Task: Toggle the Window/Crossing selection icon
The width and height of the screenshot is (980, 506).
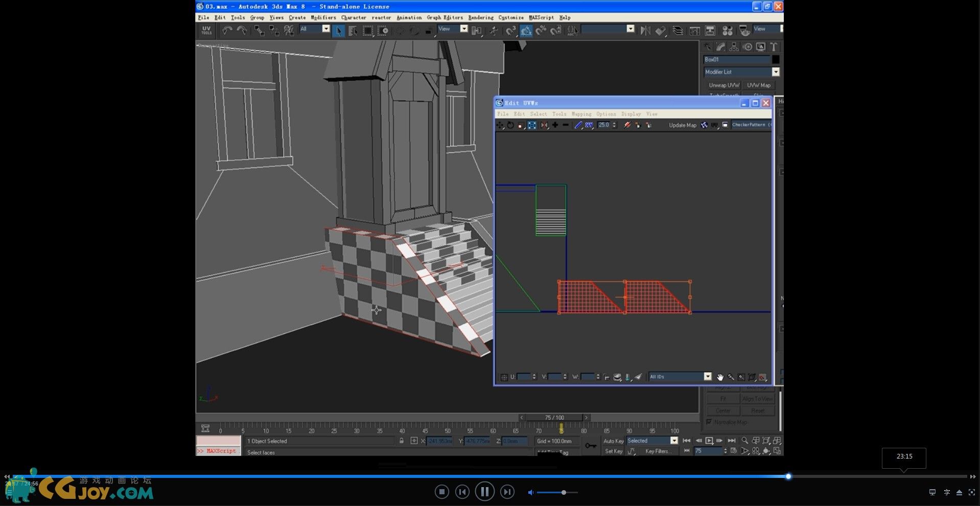Action: click(383, 31)
